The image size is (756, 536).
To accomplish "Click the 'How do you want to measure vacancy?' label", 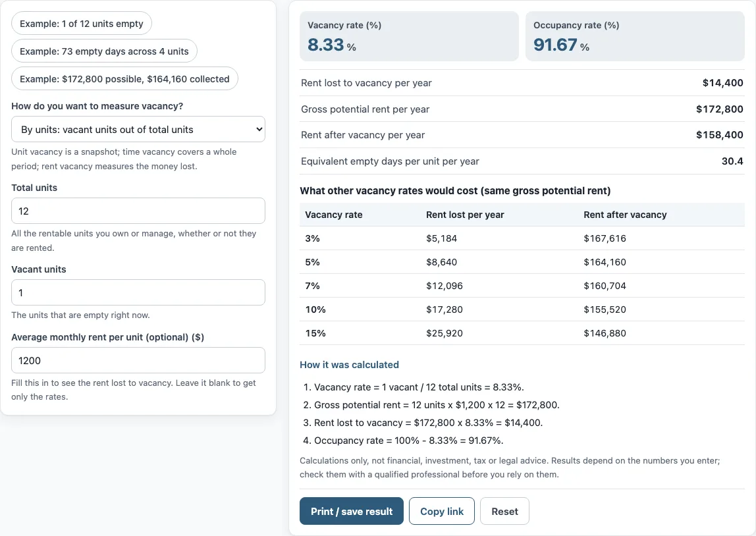I will 97,106.
